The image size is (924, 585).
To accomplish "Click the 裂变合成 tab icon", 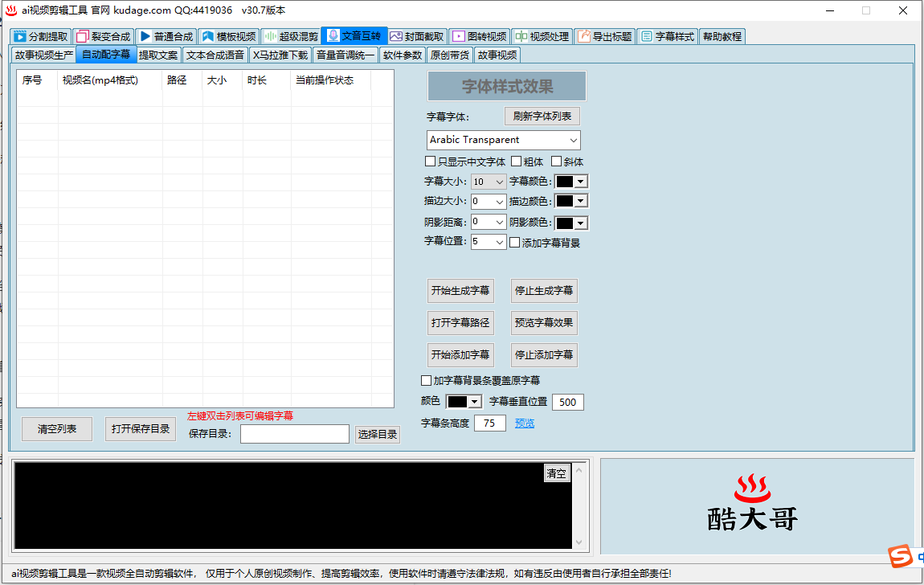I will 83,36.
